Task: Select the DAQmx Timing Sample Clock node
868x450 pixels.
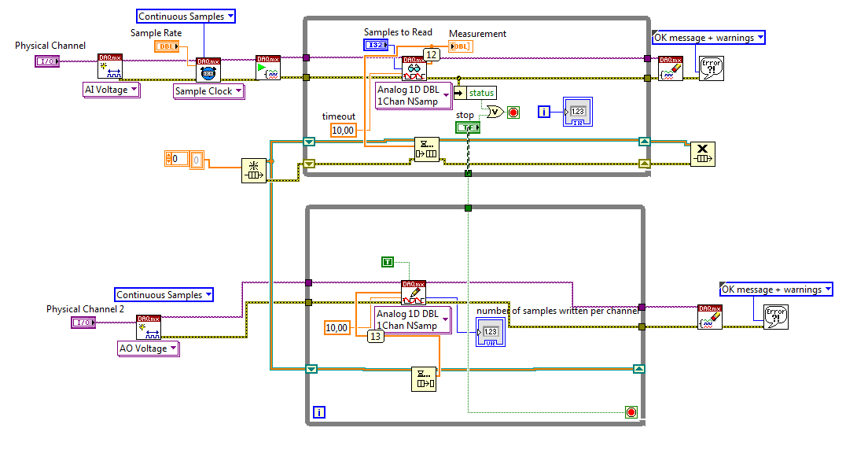Action: pos(208,70)
